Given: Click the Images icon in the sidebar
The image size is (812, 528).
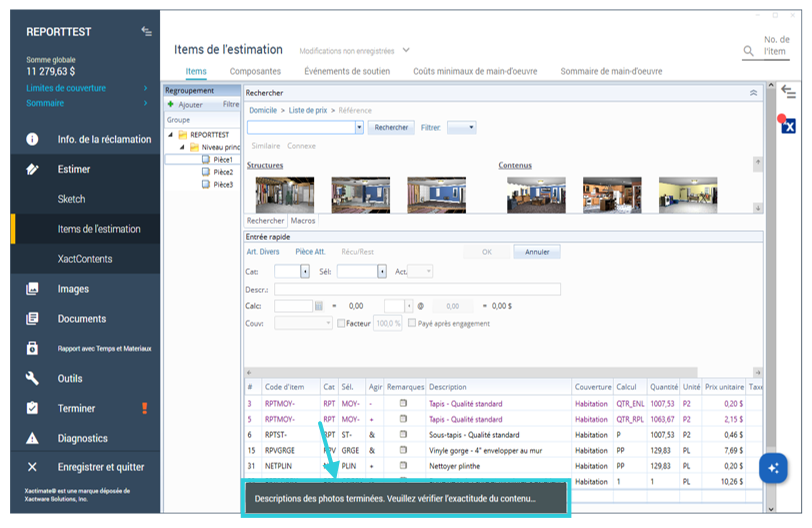Looking at the screenshot, I should pos(32,289).
